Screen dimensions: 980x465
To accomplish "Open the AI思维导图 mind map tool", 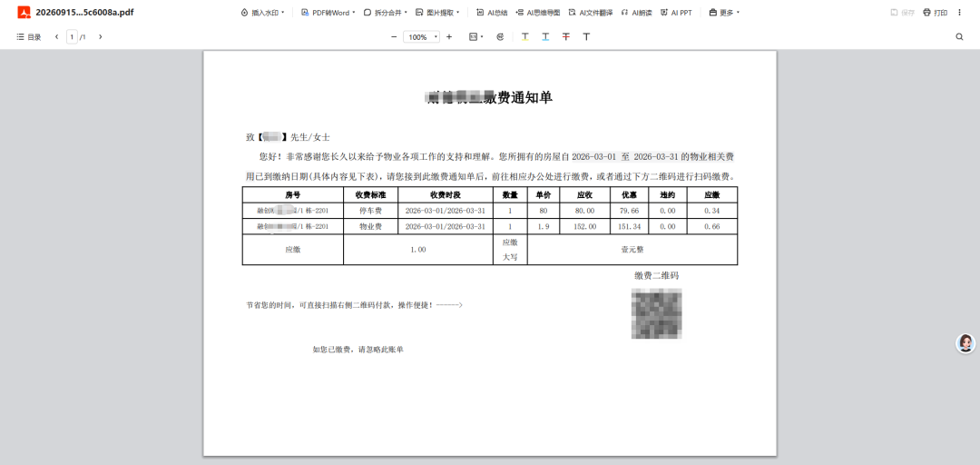I will point(538,13).
